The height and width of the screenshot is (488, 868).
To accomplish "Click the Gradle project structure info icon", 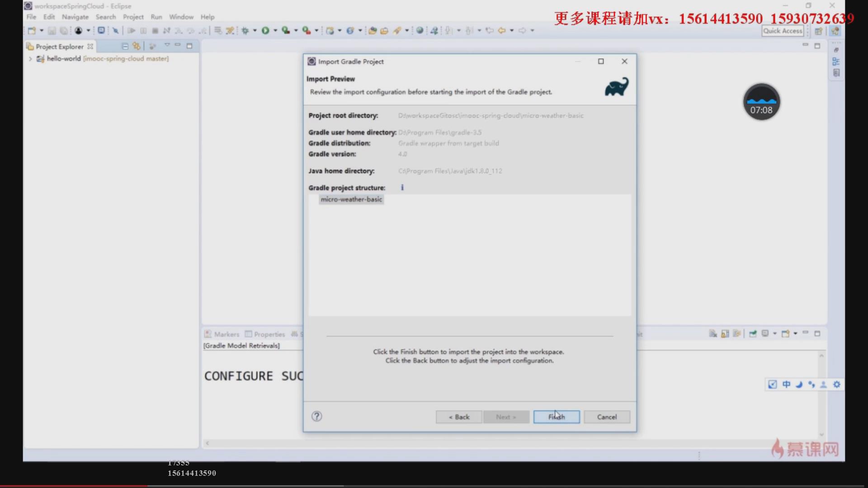I will point(402,188).
